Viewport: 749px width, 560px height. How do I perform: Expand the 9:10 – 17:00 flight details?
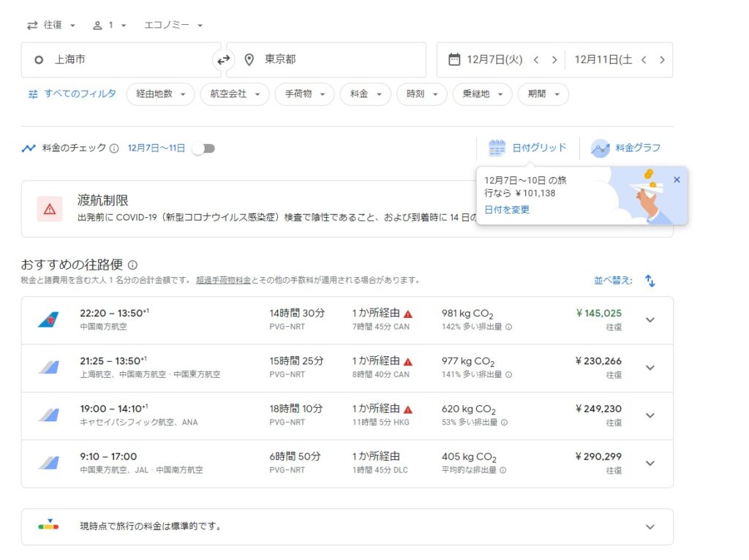pos(650,463)
